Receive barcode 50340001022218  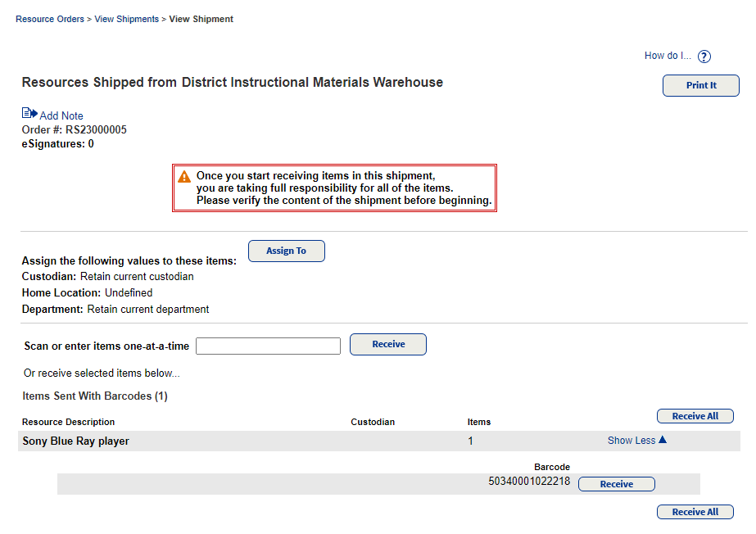pos(616,483)
